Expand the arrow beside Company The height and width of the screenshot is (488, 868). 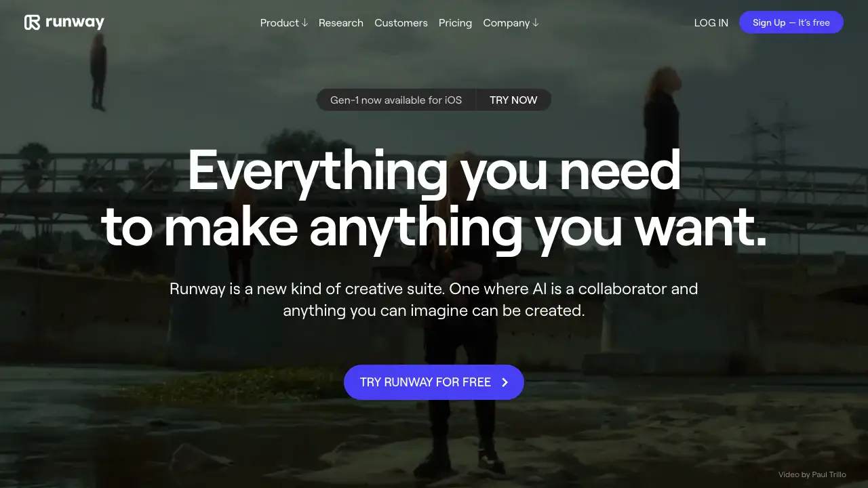coord(536,23)
